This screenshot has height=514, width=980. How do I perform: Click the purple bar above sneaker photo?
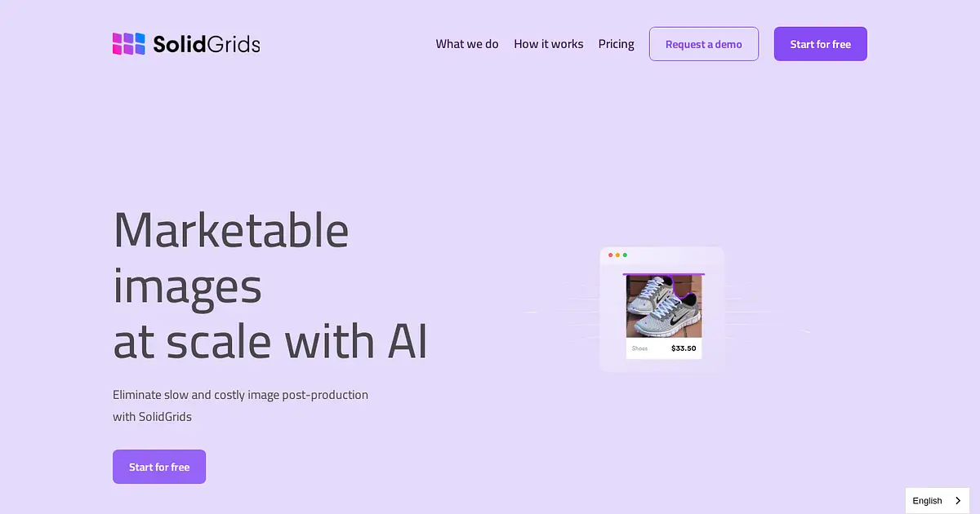[664, 274]
